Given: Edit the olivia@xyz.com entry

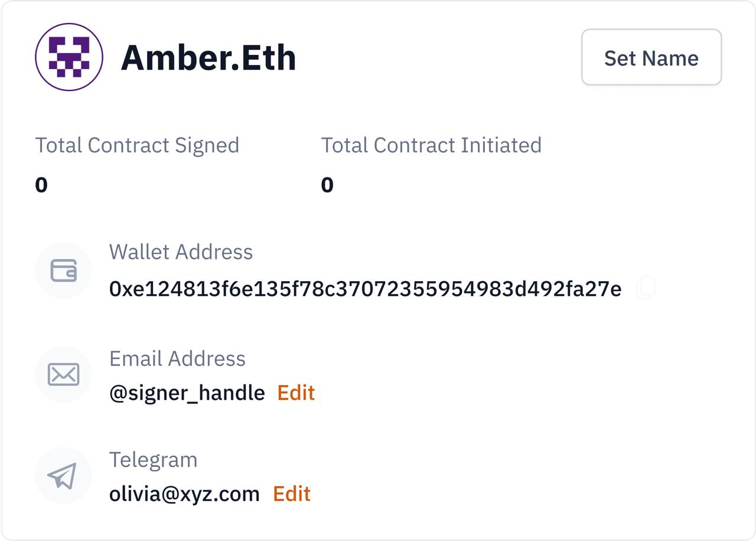Looking at the screenshot, I should tap(292, 494).
